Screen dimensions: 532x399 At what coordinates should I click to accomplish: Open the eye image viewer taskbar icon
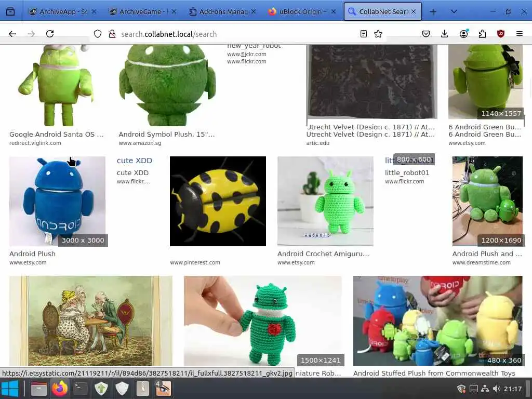click(x=163, y=389)
